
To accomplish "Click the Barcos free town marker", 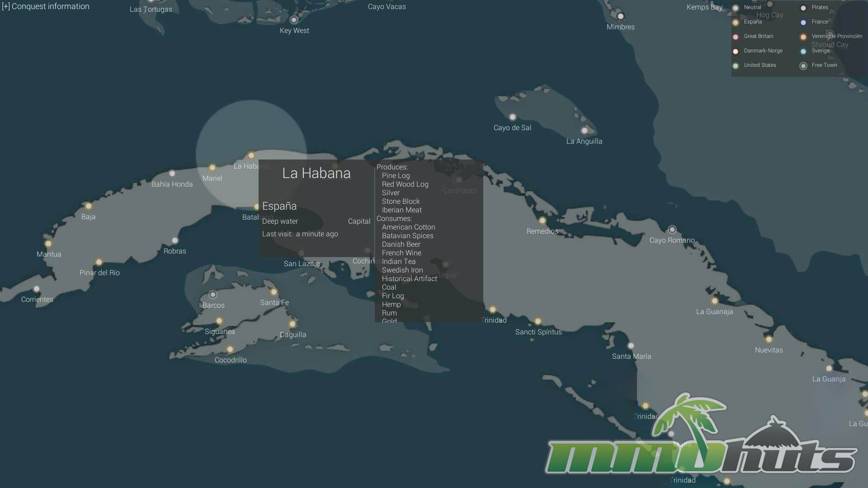I will (x=213, y=295).
